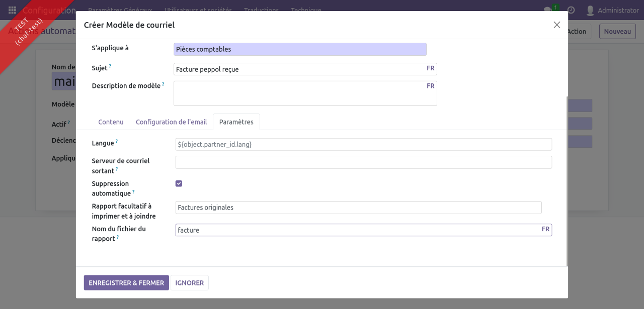
Task: Click the Enregistrer & Fermer button
Action: click(x=126, y=283)
